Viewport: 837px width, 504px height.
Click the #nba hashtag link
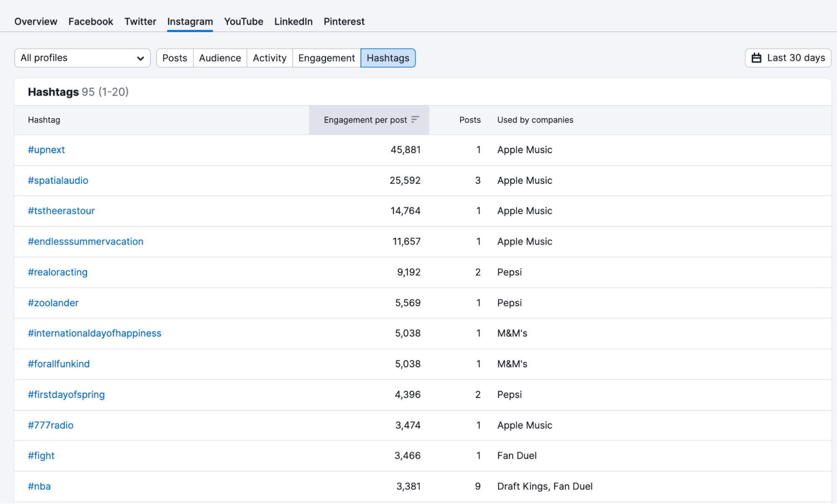(39, 486)
